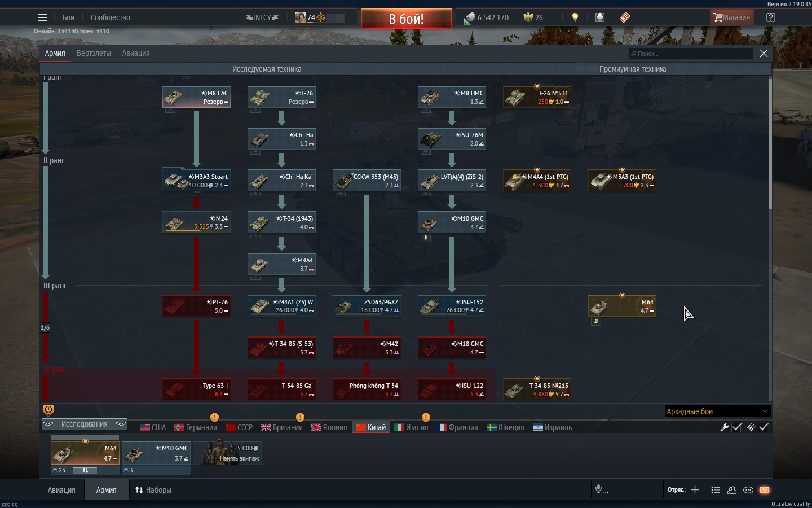
Task: Select the Франция nation tab
Action: coord(458,427)
